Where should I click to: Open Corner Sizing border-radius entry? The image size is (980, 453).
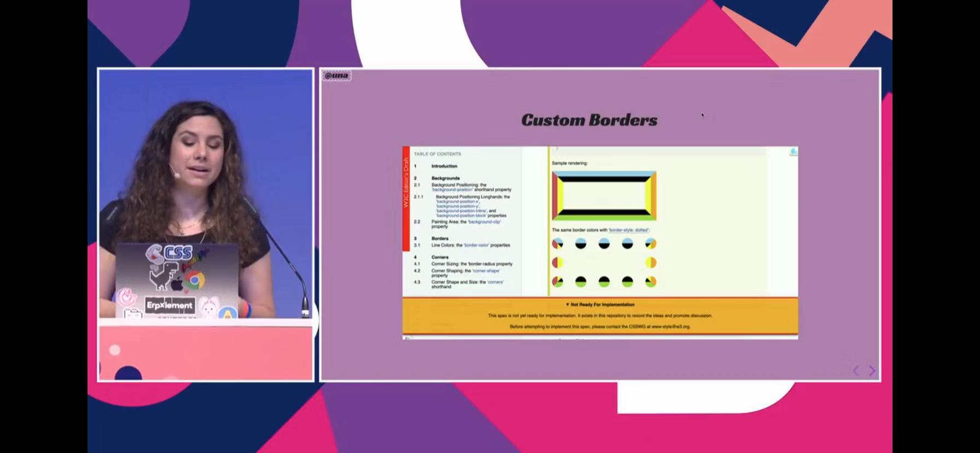[472, 264]
